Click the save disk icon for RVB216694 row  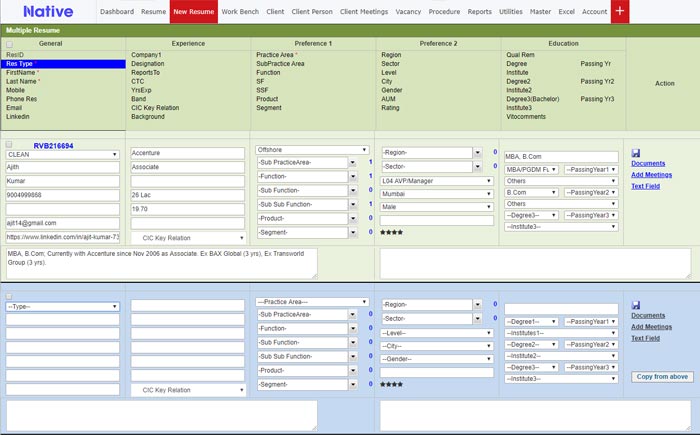tap(636, 153)
